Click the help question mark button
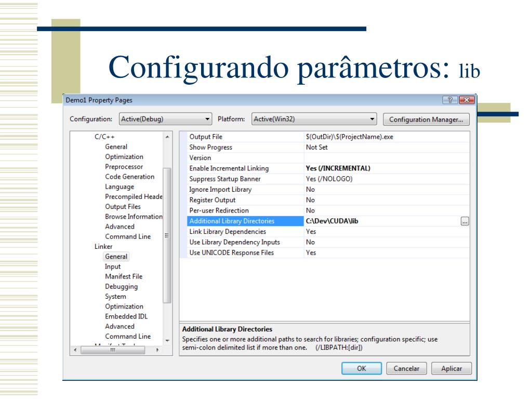This screenshot has height=399, width=532. coord(450,100)
